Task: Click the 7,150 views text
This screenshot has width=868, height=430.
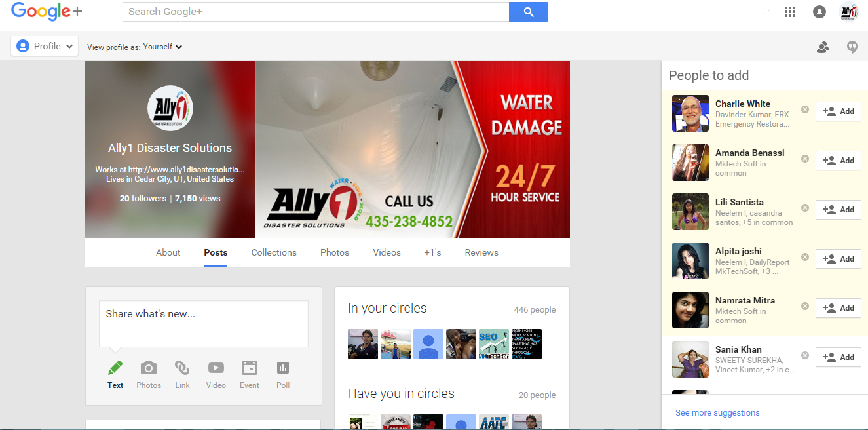Action: point(198,199)
